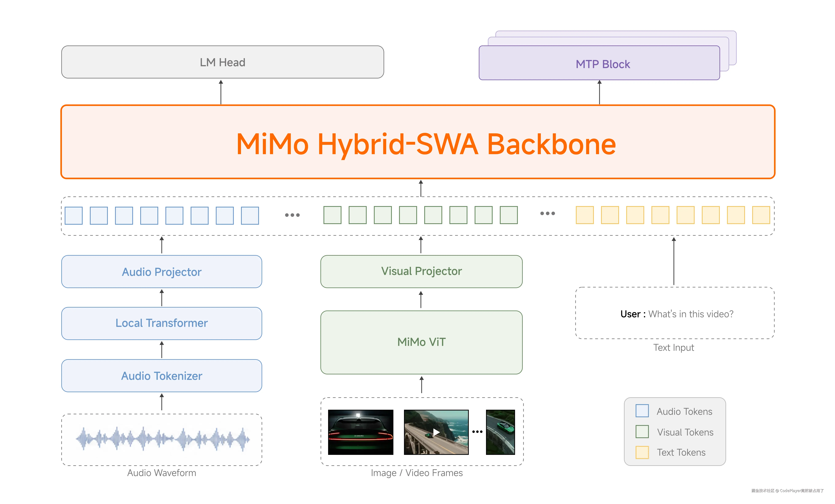This screenshot has width=835, height=504.
Task: Click the Audio Projector box
Action: pyautogui.click(x=162, y=272)
